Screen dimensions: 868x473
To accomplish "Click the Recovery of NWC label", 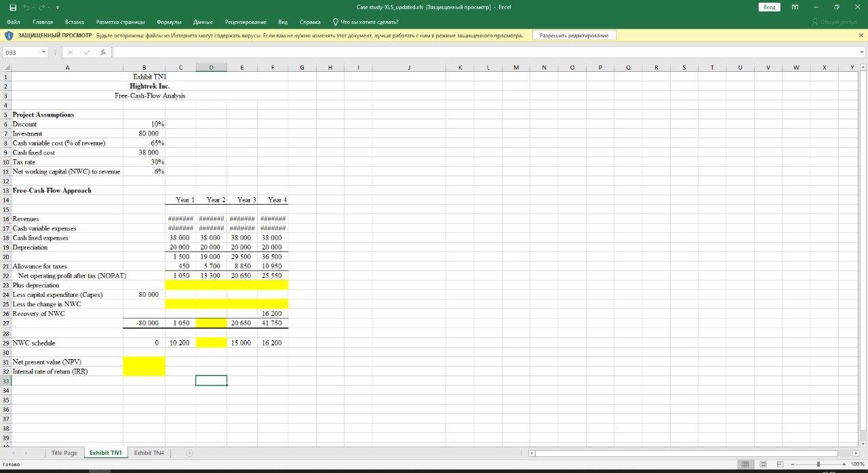I will pyautogui.click(x=39, y=314).
